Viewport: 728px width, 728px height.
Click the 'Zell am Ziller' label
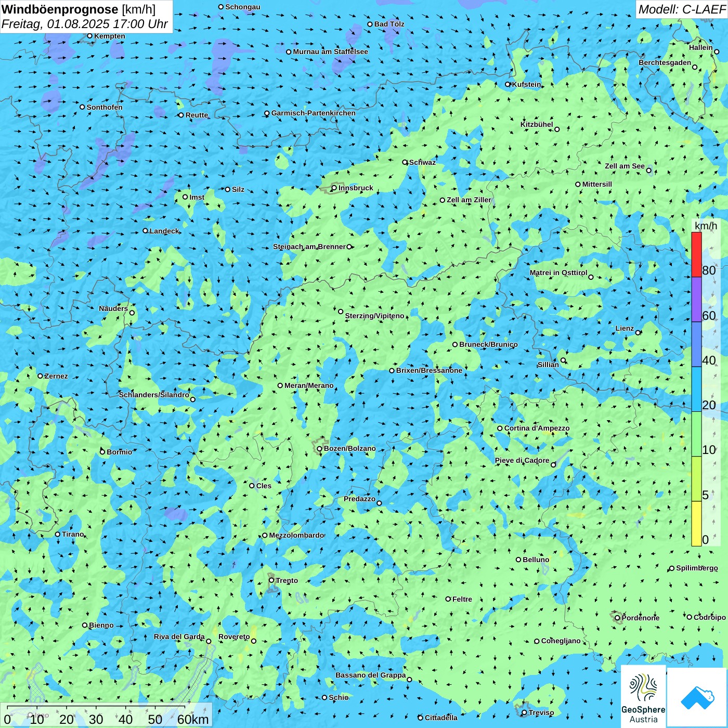tap(469, 200)
